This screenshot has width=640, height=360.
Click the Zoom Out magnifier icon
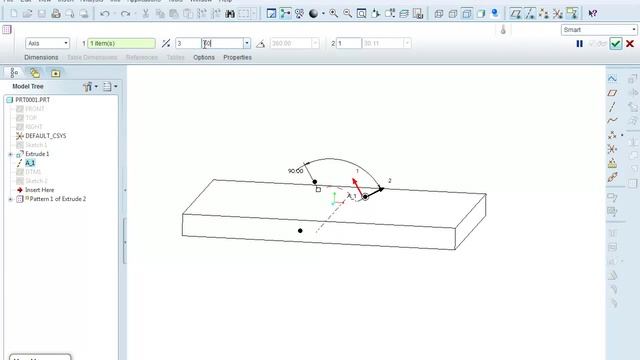347,13
